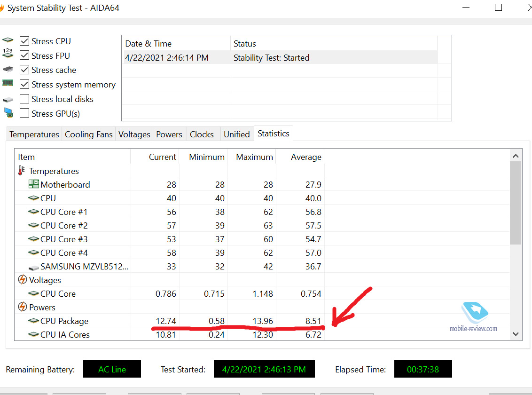Click the chip icon beside CPU Package

(x=33, y=321)
